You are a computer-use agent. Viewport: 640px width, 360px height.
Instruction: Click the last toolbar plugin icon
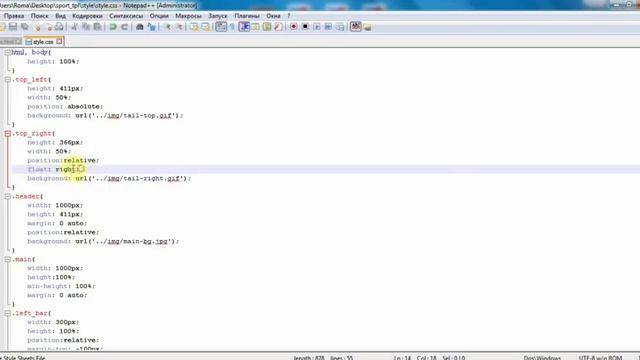pyautogui.click(x=367, y=27)
